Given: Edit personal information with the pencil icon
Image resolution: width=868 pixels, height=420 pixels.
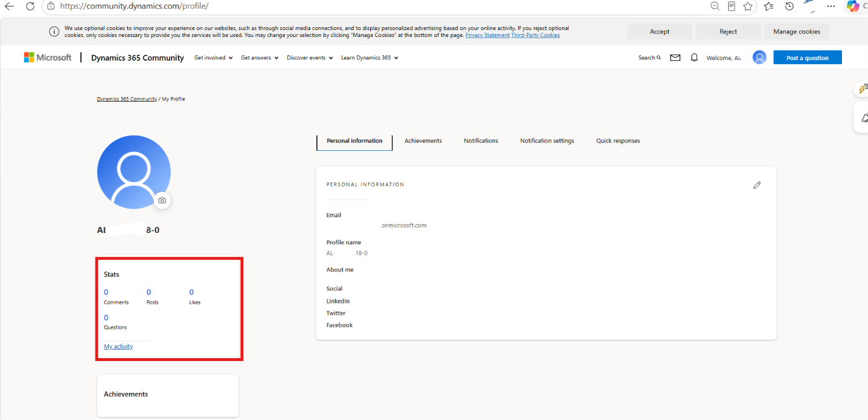Looking at the screenshot, I should [757, 185].
